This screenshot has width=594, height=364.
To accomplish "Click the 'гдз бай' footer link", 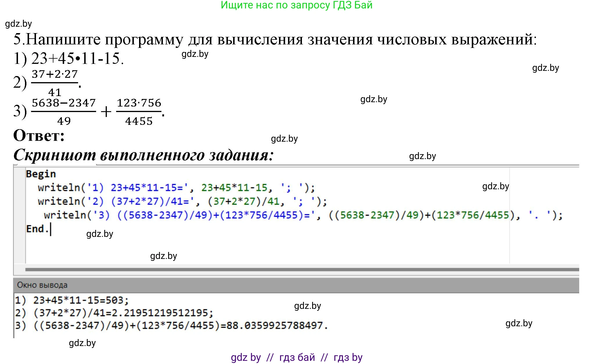I will 297,357.
